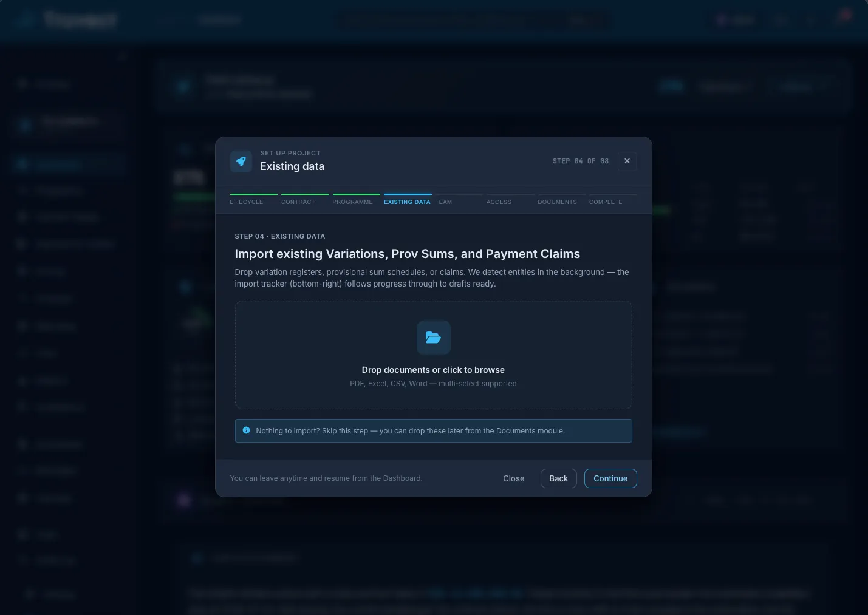This screenshot has width=868, height=615.
Task: Jump to the Documents step tab
Action: point(561,200)
